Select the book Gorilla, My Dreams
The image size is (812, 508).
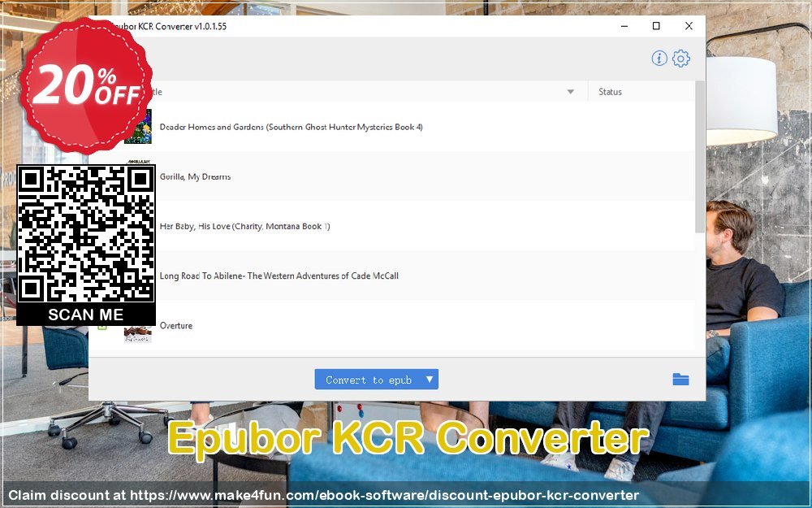195,176
